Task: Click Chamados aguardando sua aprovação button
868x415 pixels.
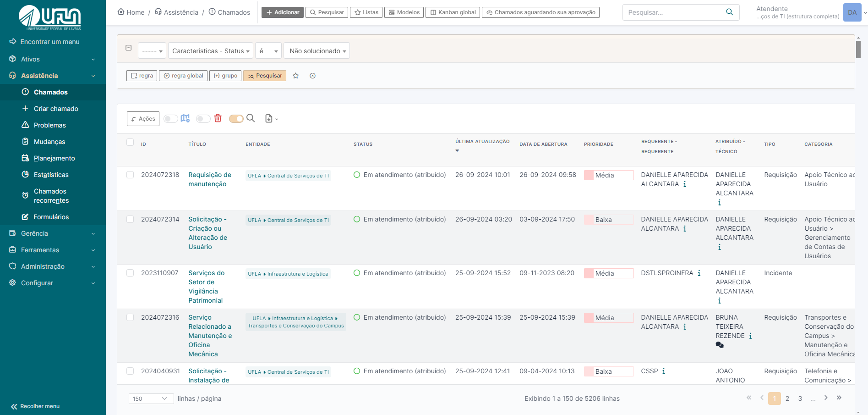Action: (x=540, y=12)
